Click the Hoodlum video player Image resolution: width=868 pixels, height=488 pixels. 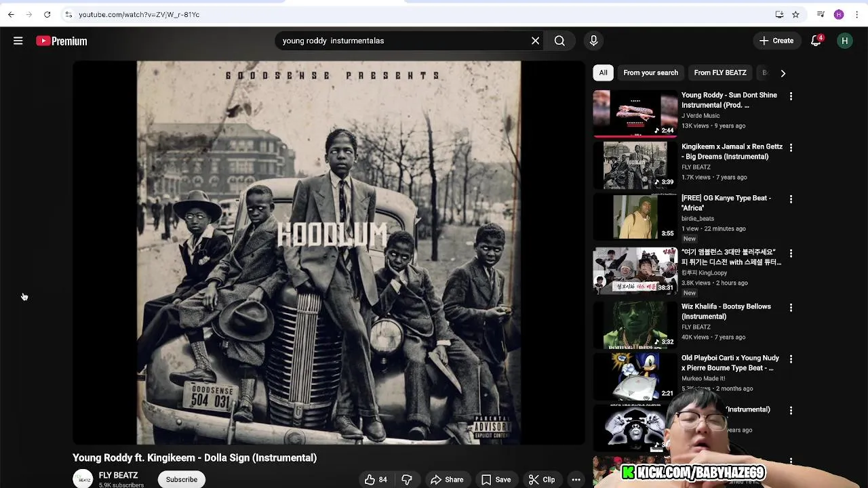pyautogui.click(x=329, y=253)
